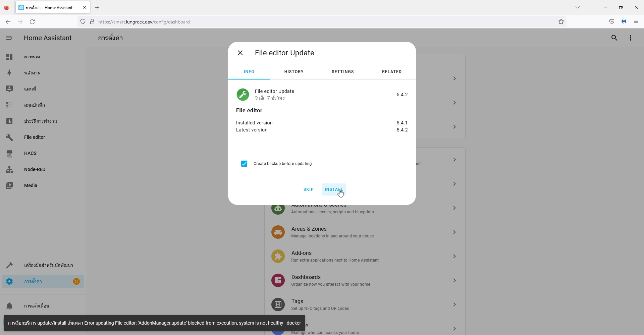Screen dimensions: 644x335
Task: Open the Dashboards settings entry
Action: (x=365, y=280)
